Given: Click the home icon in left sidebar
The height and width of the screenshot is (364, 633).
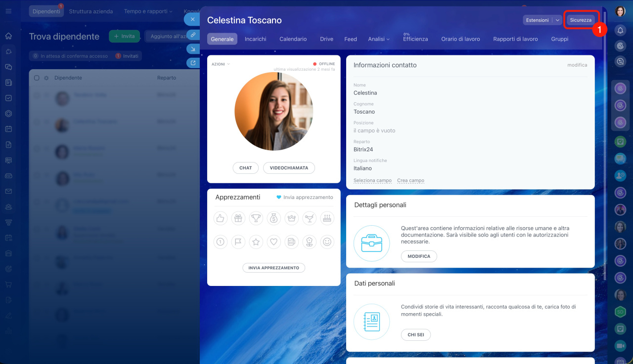Looking at the screenshot, I should (x=8, y=36).
